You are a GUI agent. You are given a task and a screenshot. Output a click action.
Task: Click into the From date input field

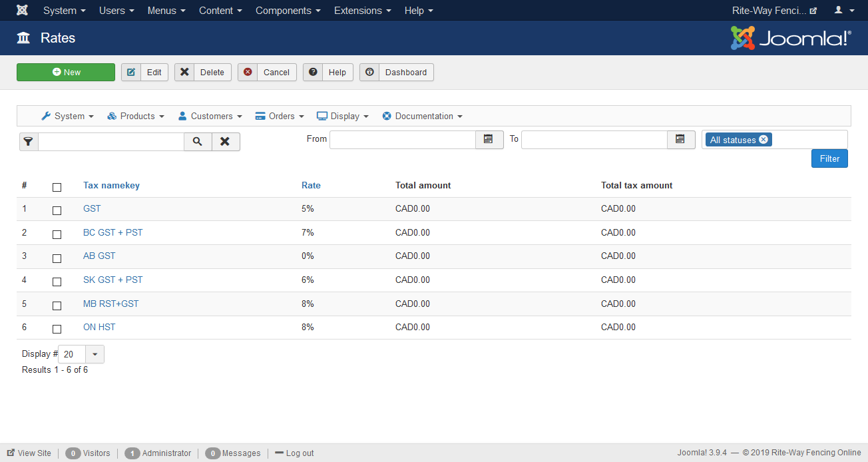[402, 140]
